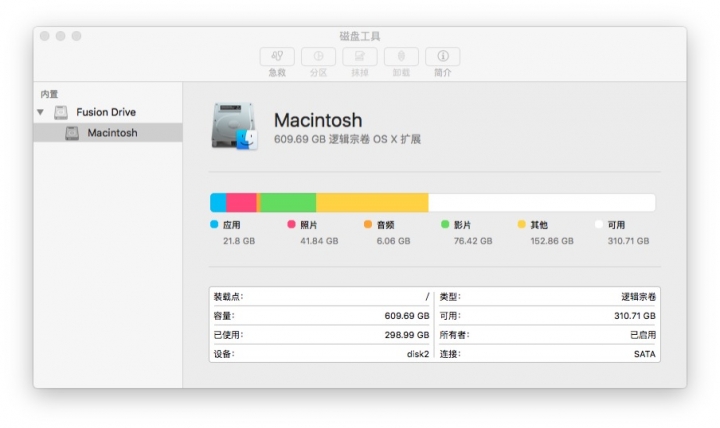This screenshot has height=428, width=720.
Task: Click the 设备 disk2 table cell
Action: tap(321, 354)
